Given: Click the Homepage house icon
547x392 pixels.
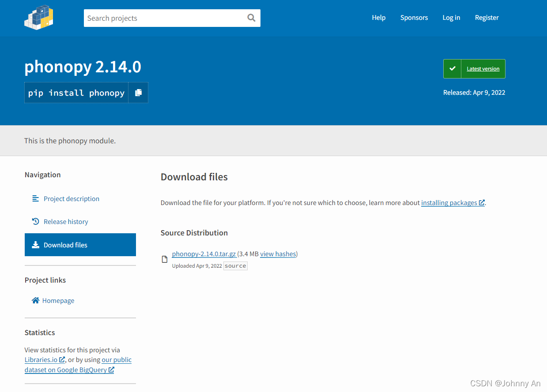Looking at the screenshot, I should pos(36,300).
